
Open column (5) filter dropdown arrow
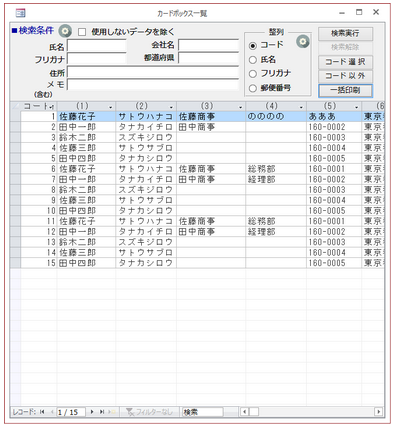(357, 107)
